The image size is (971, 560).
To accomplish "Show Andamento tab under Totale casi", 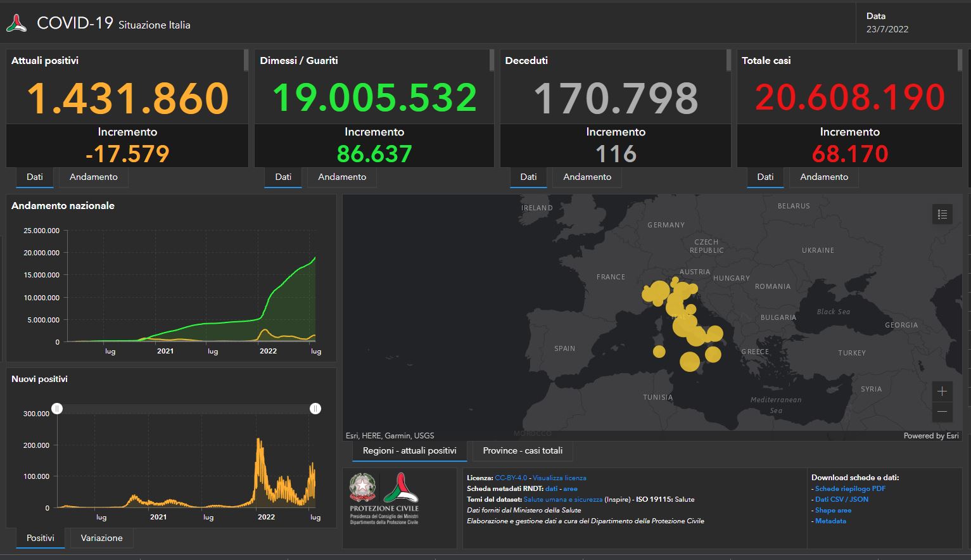I will pos(823,177).
